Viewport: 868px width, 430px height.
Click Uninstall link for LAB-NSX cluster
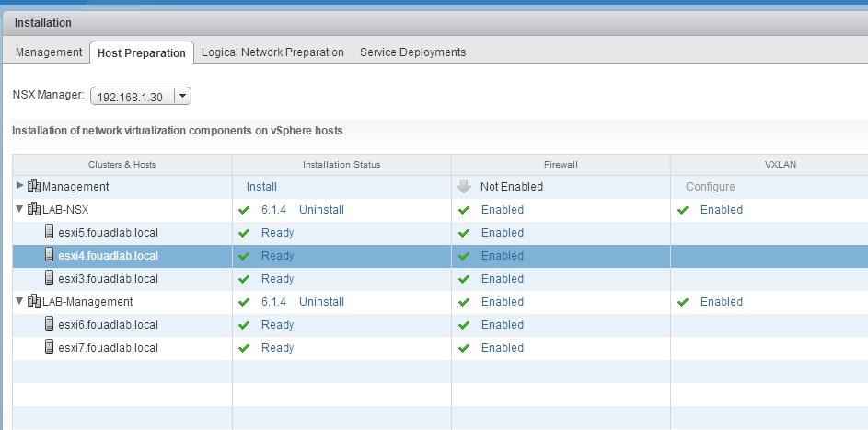click(321, 210)
